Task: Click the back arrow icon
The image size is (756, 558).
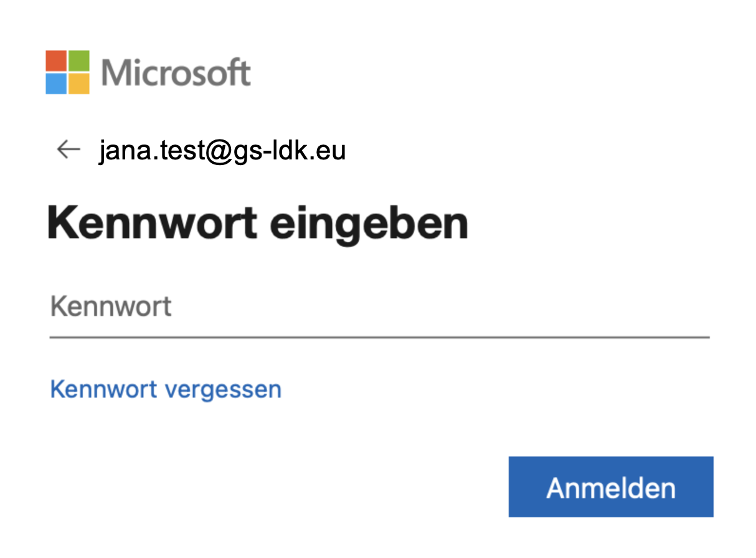Action: [69, 149]
